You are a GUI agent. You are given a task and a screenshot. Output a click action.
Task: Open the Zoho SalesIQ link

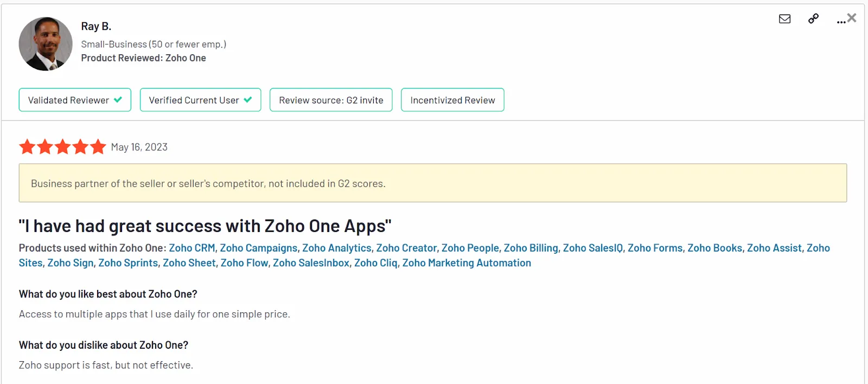593,248
